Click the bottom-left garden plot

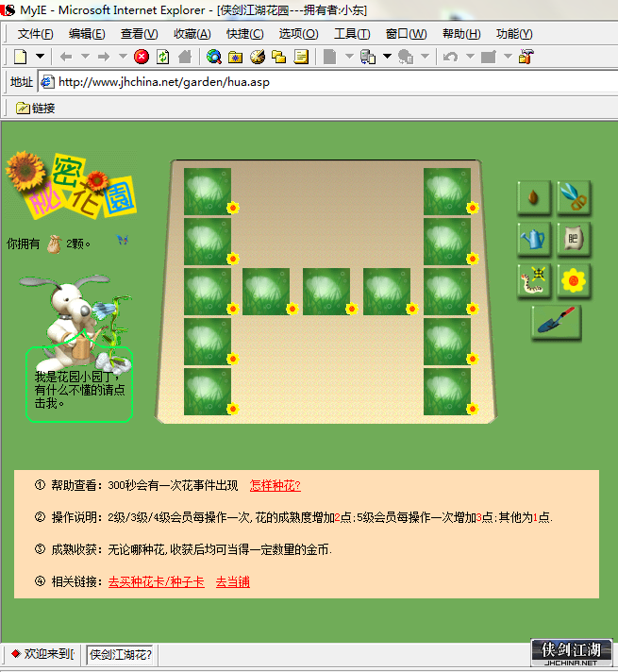pyautogui.click(x=208, y=392)
